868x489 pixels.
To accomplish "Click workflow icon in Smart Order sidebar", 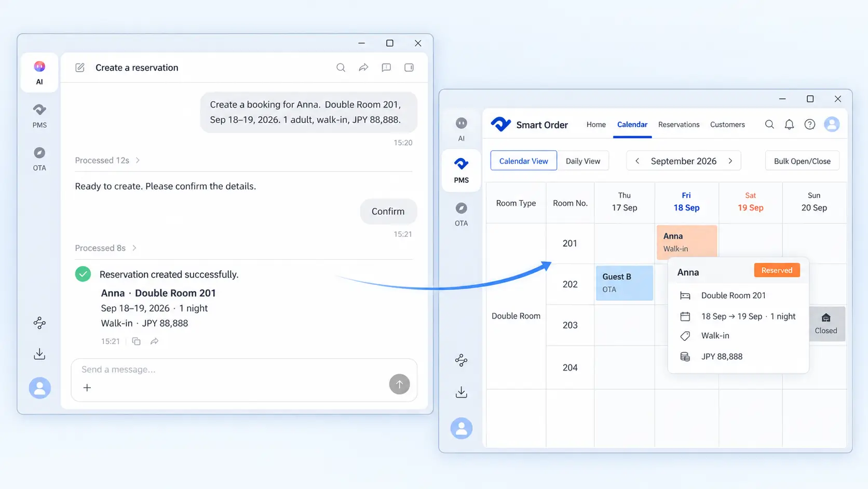I will click(461, 360).
